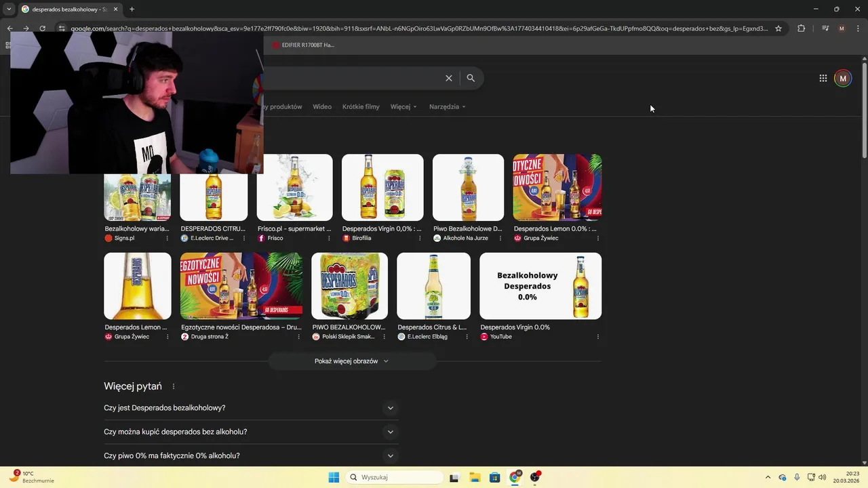Open File Explorer from the taskbar

(475, 477)
